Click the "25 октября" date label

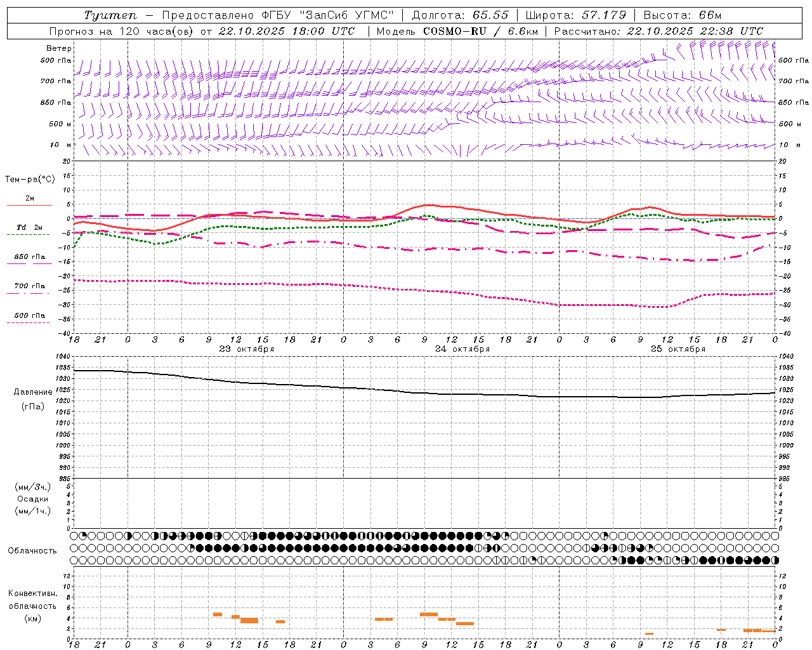[x=678, y=348]
